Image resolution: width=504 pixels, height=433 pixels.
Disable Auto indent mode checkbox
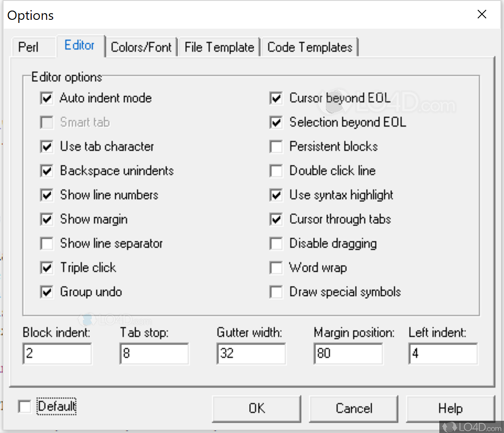click(47, 98)
